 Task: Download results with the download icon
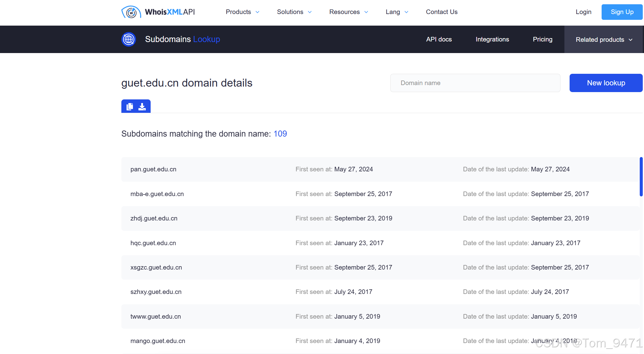click(142, 106)
